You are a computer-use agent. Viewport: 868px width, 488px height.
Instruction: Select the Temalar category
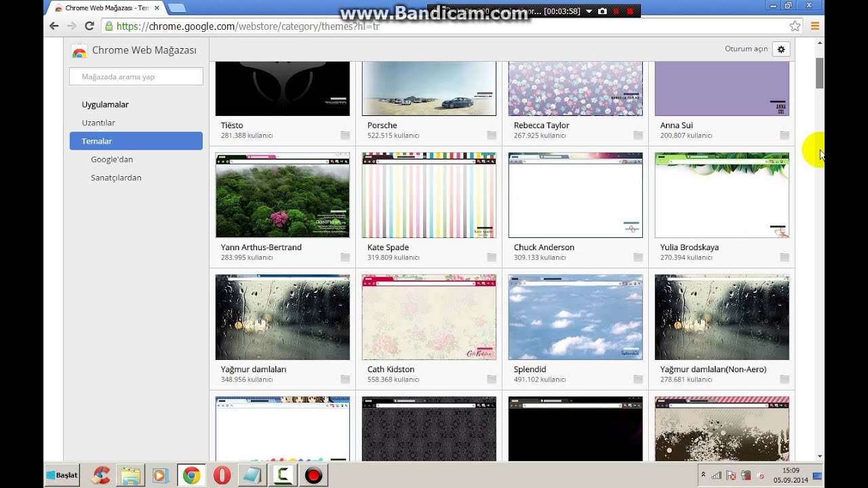point(136,141)
